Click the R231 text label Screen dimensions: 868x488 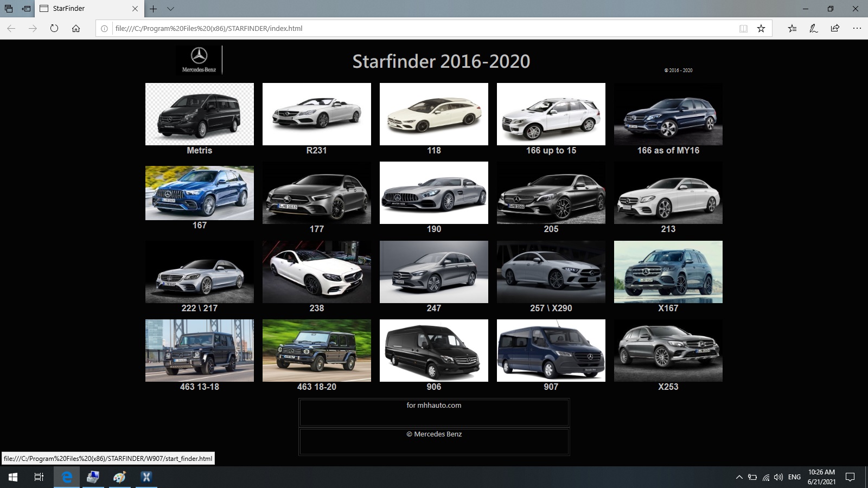tap(317, 151)
